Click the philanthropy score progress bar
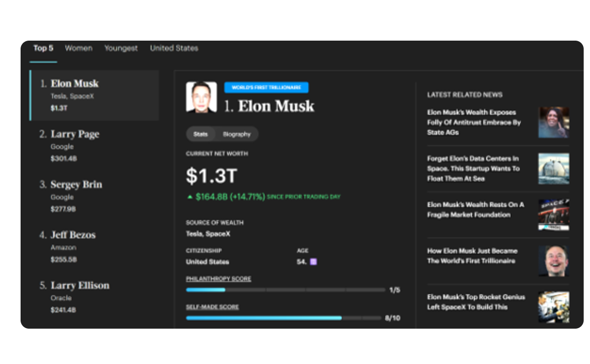This screenshot has height=364, width=590. pos(286,290)
